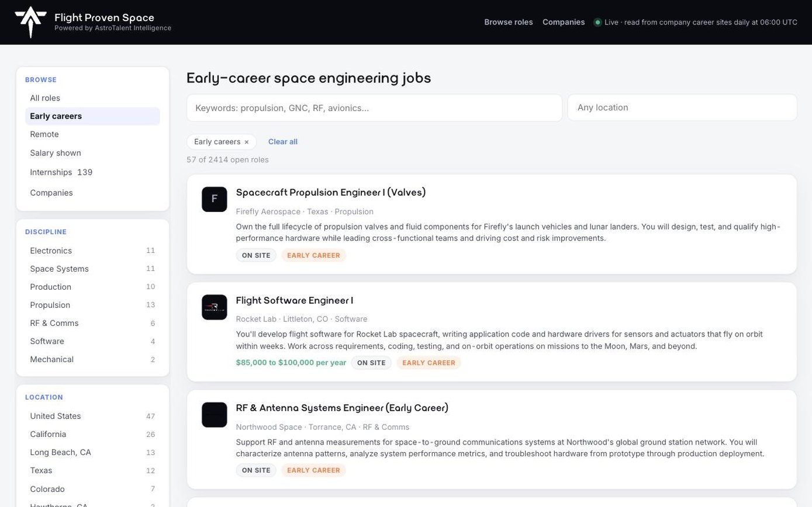Click the keywords search field
Screen dimensions: 812x507
point(374,108)
